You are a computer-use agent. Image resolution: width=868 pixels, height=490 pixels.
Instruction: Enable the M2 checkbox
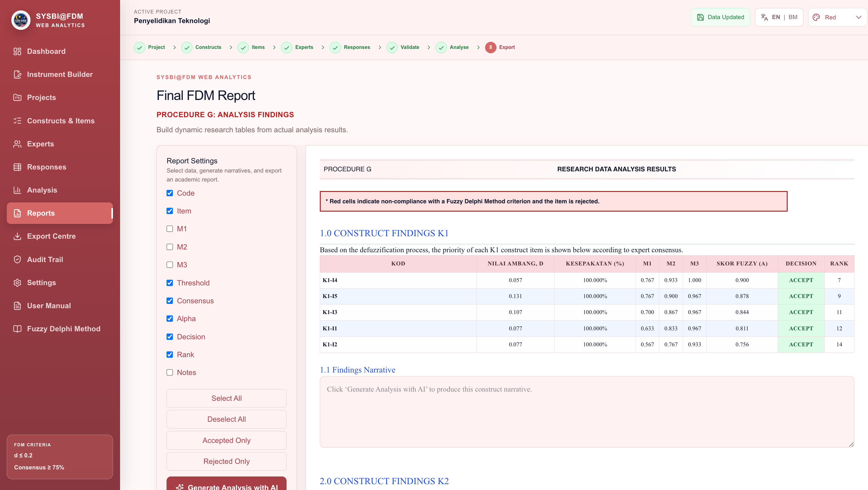[x=170, y=247]
